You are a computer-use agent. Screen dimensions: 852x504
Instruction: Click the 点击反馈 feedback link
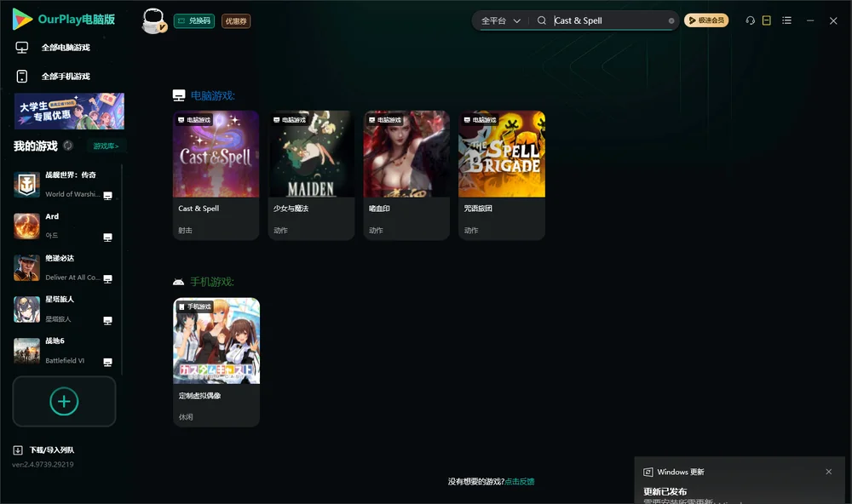[520, 482]
